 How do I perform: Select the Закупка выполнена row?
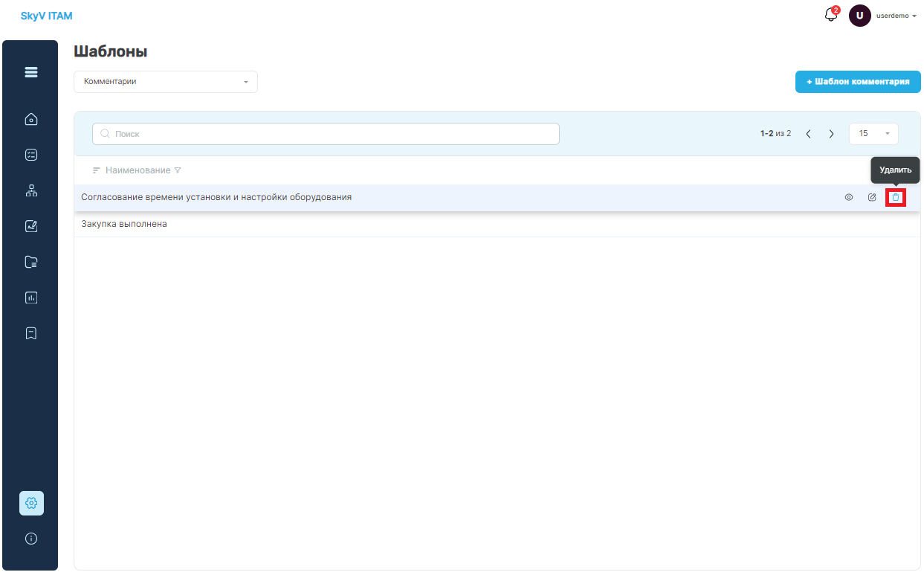[497, 224]
